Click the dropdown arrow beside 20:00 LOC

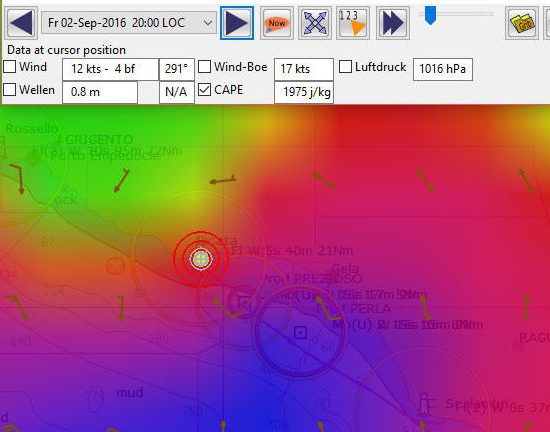click(208, 23)
